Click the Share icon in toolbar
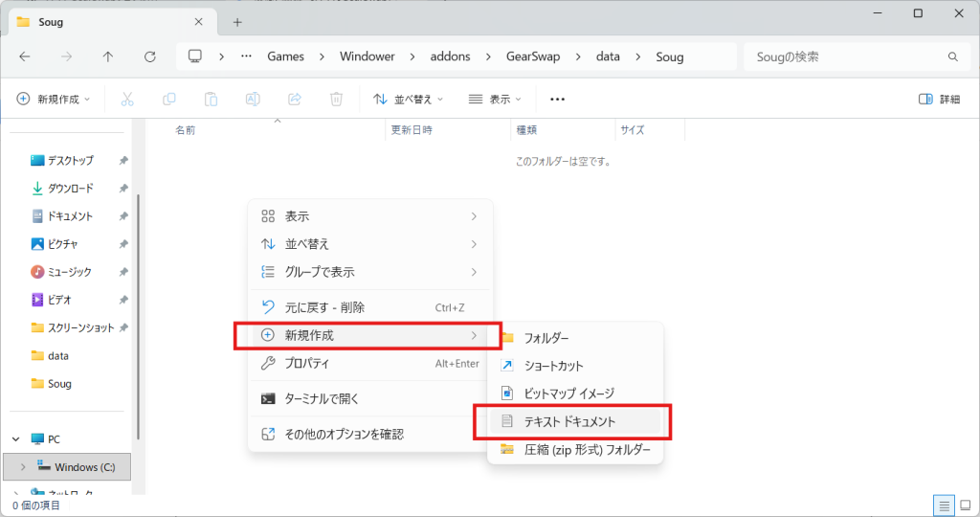 [295, 99]
